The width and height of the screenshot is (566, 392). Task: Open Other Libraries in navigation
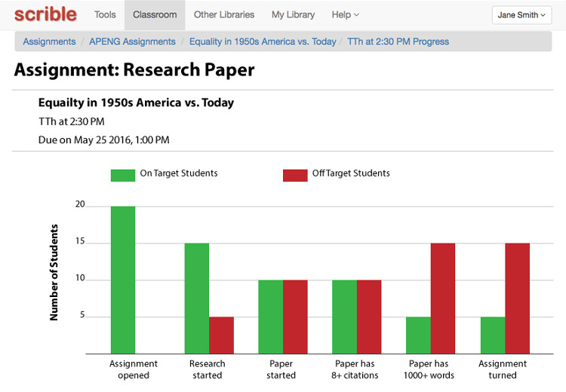(x=224, y=15)
